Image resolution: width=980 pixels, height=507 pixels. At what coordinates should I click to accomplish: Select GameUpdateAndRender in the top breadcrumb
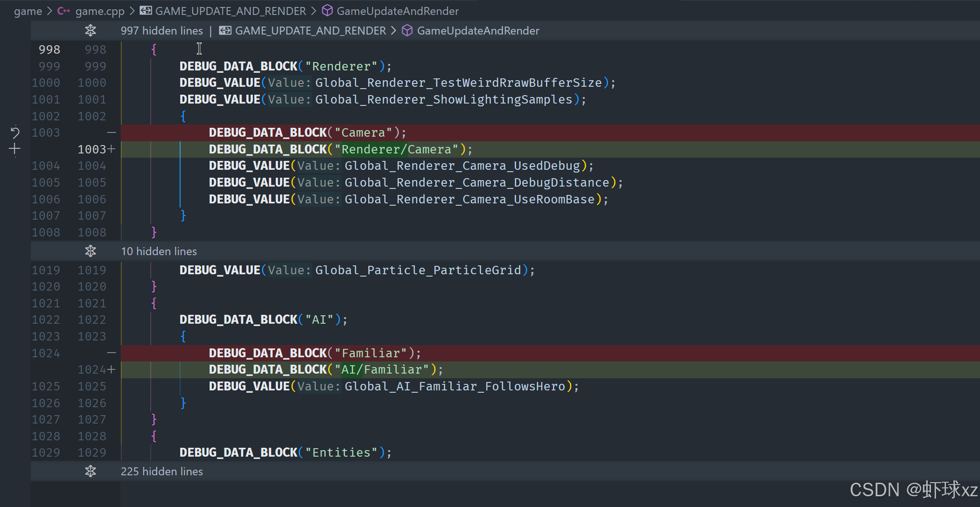398,11
